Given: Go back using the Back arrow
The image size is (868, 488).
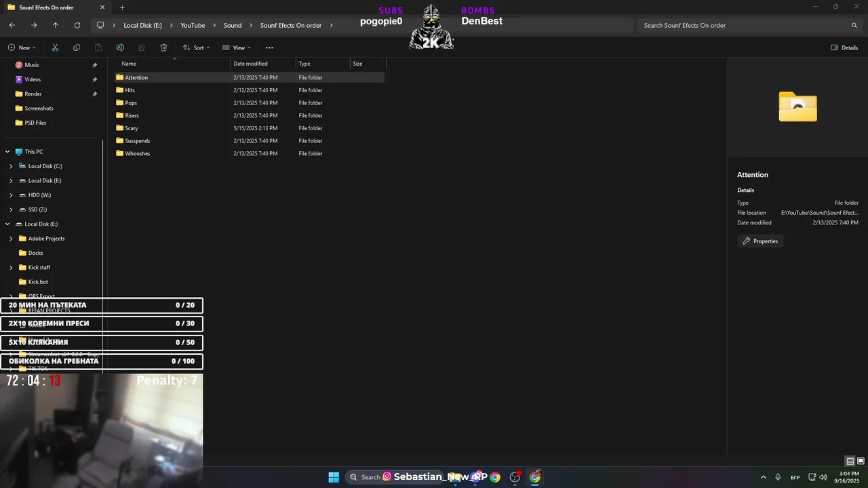Looking at the screenshot, I should point(12,25).
